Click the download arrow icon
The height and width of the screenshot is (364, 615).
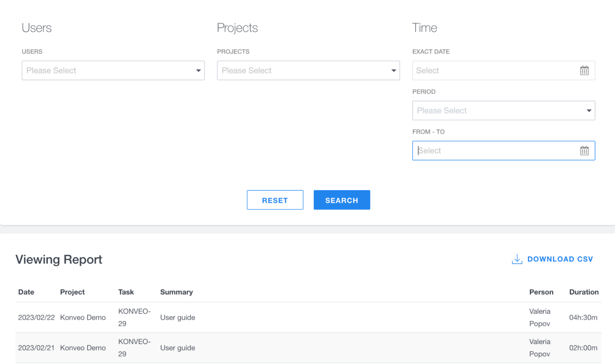[517, 259]
